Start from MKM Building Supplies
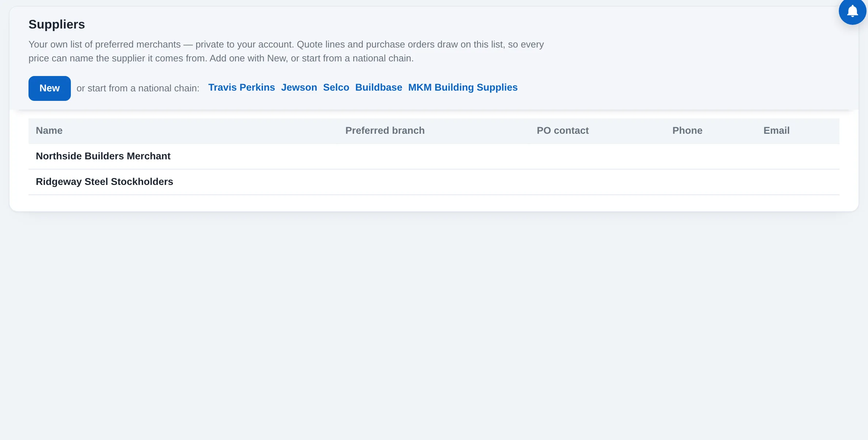This screenshot has height=440, width=868. (x=463, y=88)
